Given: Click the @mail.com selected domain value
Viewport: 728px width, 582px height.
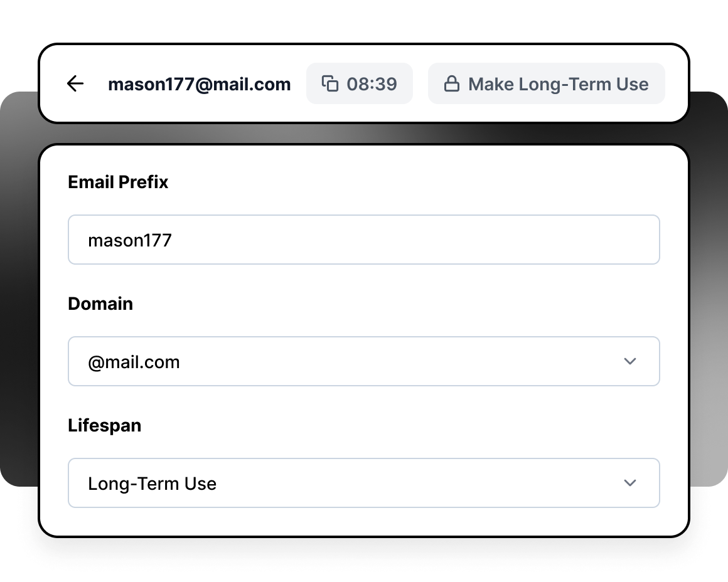Looking at the screenshot, I should (x=134, y=362).
